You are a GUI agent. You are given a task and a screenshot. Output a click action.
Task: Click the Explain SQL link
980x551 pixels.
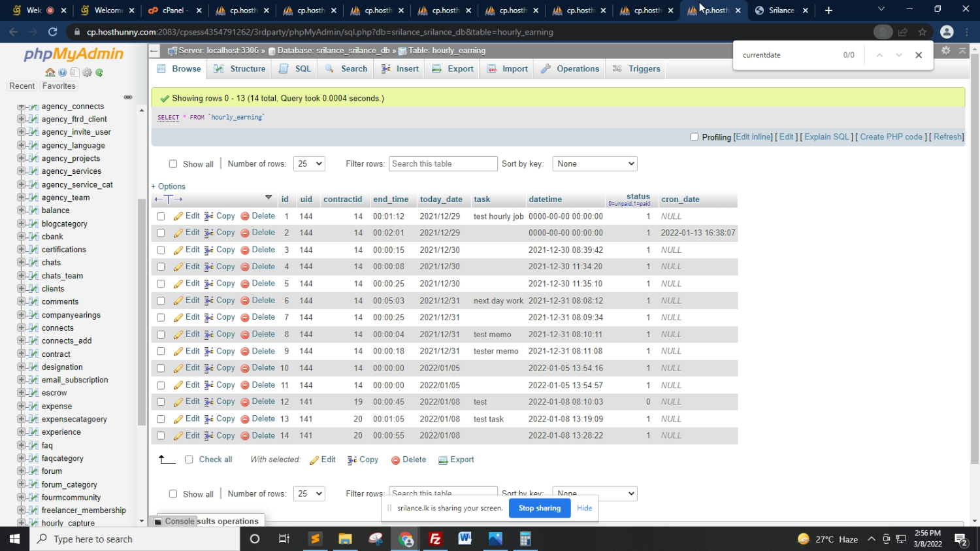pos(826,137)
